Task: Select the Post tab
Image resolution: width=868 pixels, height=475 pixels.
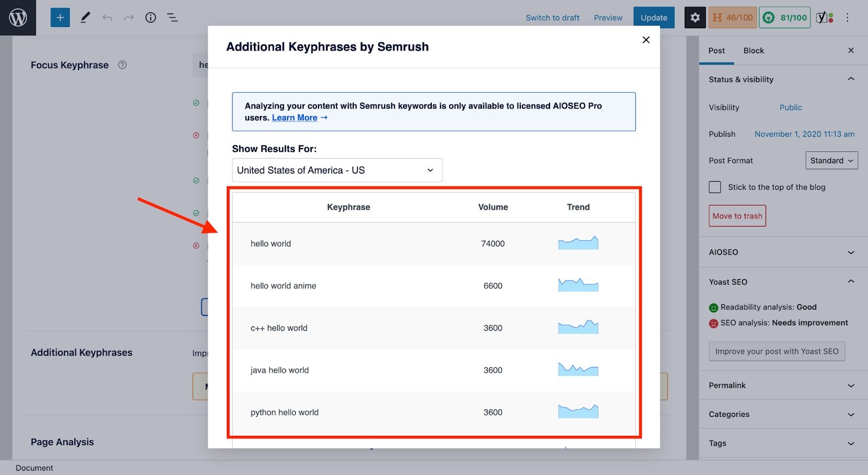Action: [x=716, y=50]
